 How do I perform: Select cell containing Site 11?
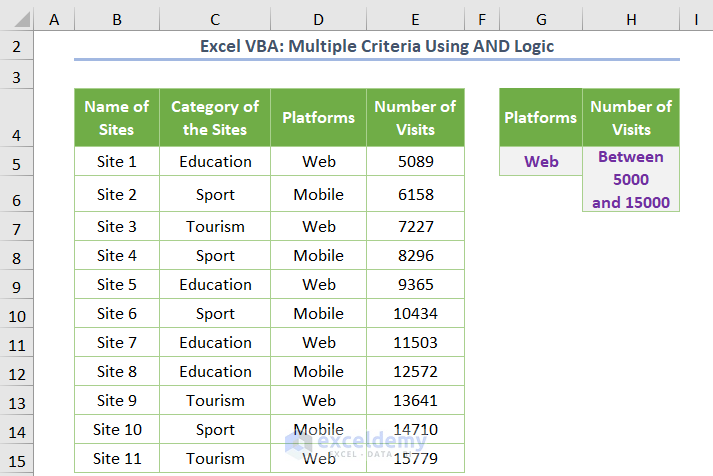[x=117, y=459]
